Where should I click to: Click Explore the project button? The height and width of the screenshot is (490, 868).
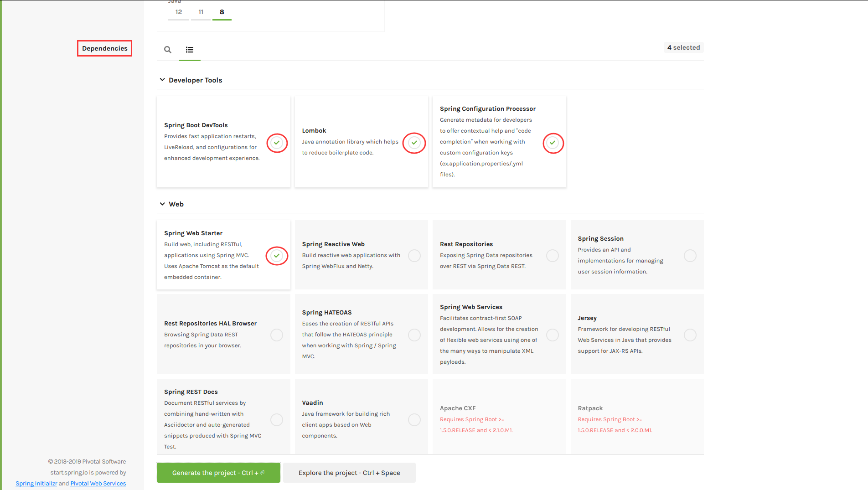(349, 473)
